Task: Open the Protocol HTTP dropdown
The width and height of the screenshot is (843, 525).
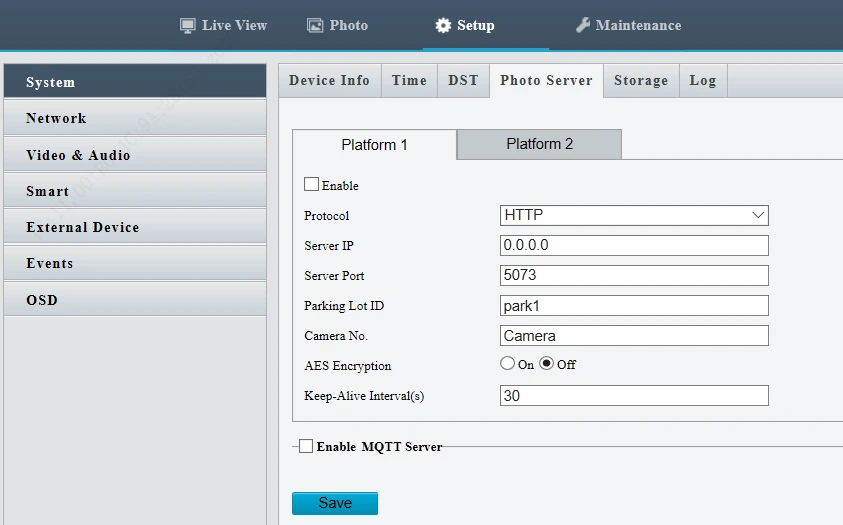Action: 634,215
